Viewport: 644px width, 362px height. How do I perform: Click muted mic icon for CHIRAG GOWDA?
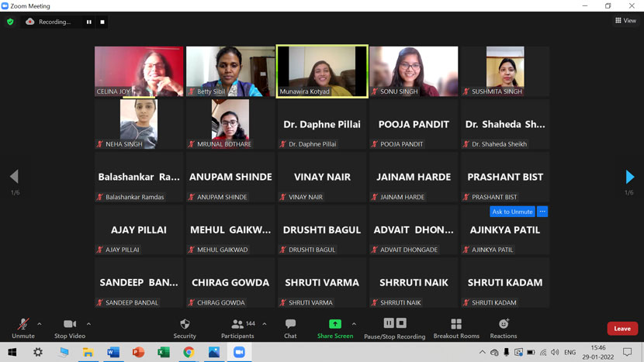coord(192,302)
